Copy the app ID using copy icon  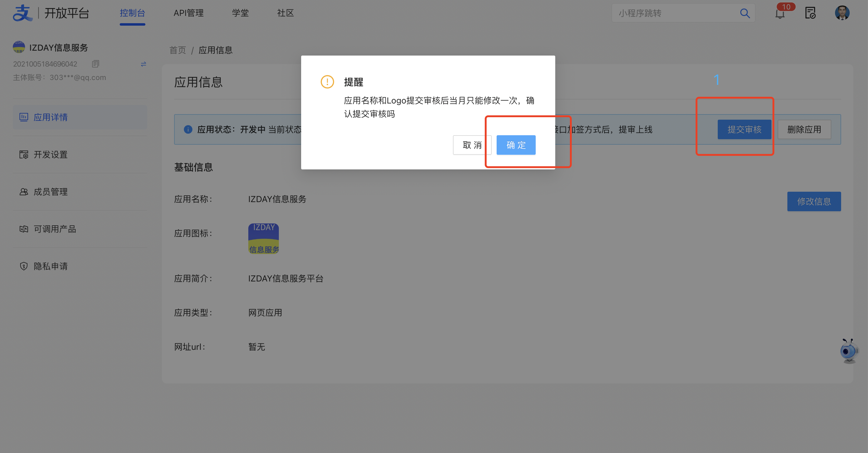point(95,64)
